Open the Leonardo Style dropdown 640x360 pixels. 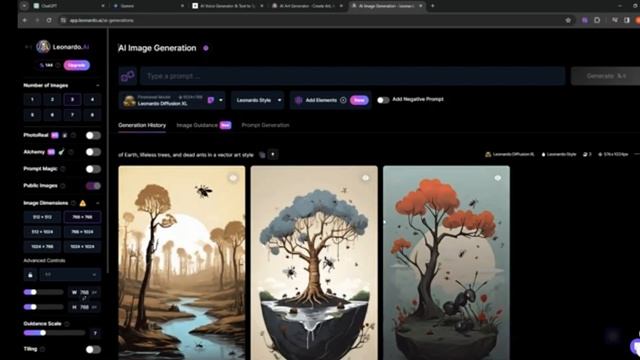258,100
